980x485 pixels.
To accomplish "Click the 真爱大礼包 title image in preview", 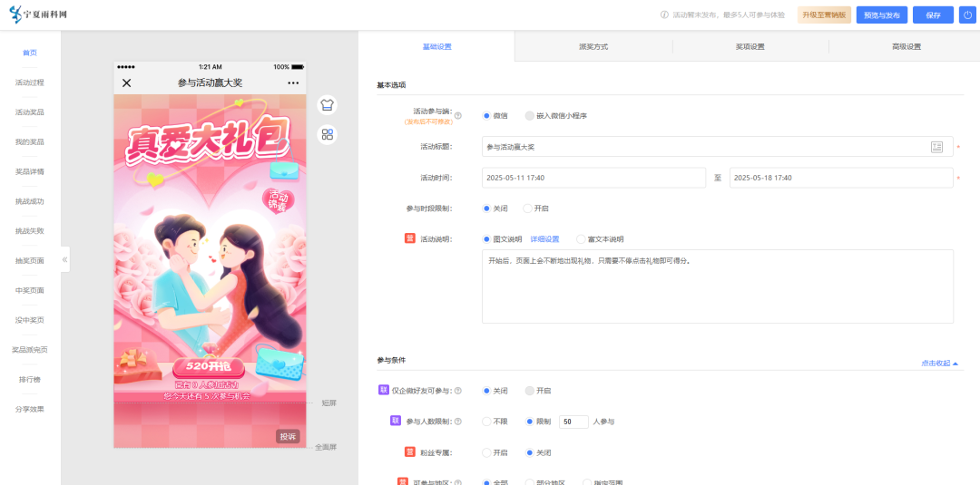I will point(208,142).
